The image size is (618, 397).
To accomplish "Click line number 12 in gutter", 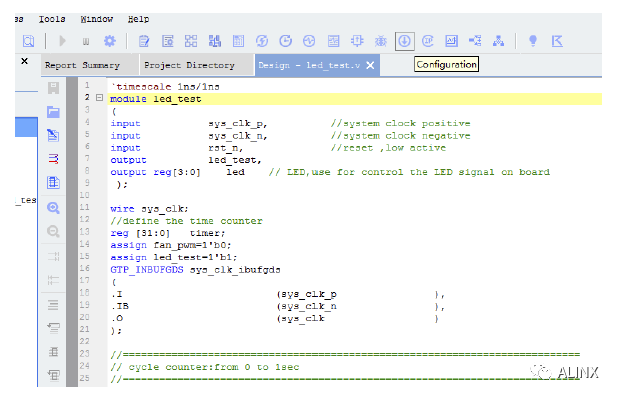I will 84,220.
